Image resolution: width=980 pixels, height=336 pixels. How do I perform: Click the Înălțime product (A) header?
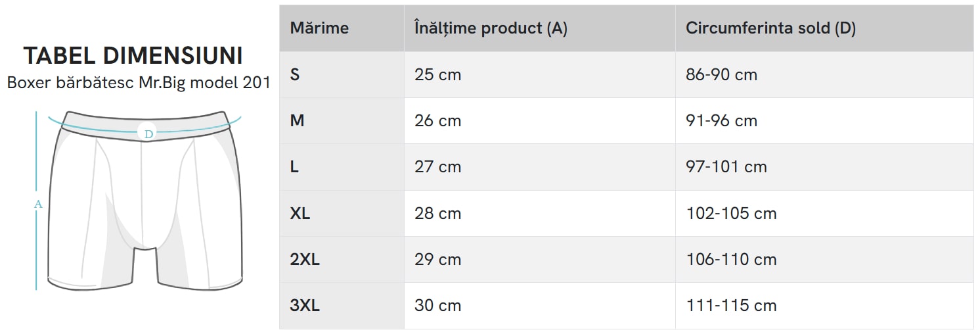pyautogui.click(x=491, y=28)
